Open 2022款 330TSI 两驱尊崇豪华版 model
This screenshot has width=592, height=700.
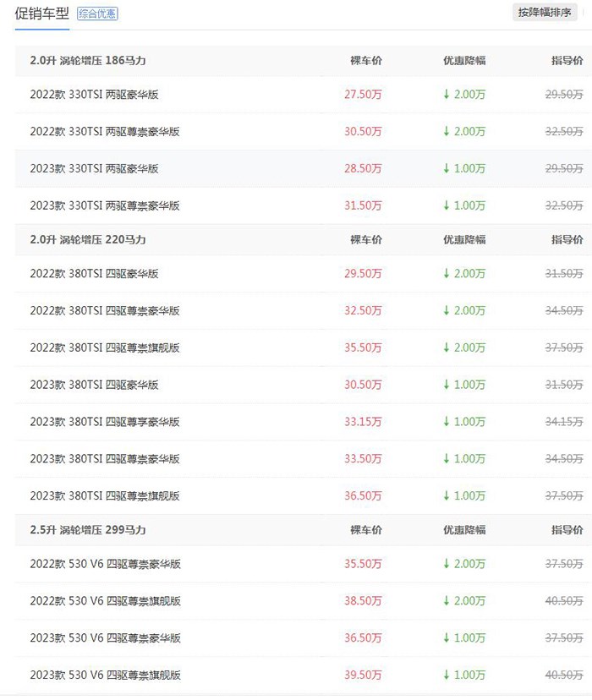tap(105, 131)
